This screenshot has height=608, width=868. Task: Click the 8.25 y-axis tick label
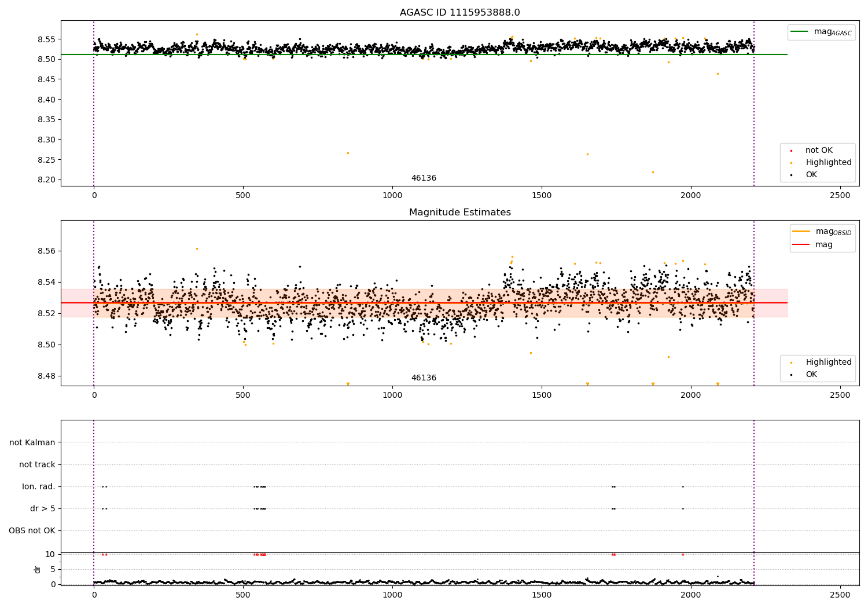point(46,160)
